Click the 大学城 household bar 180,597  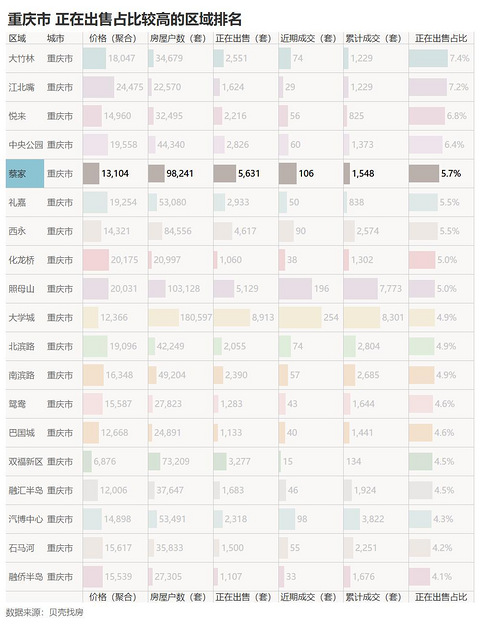(164, 318)
